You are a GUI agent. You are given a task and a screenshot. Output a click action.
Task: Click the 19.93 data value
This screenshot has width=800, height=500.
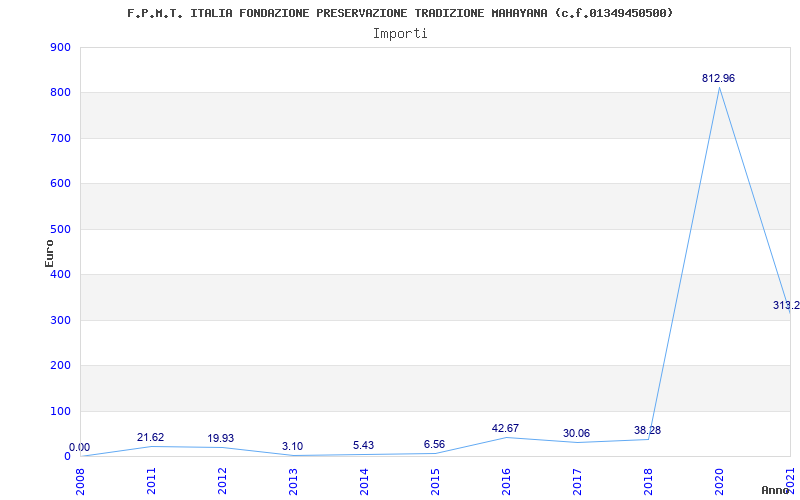coord(220,438)
